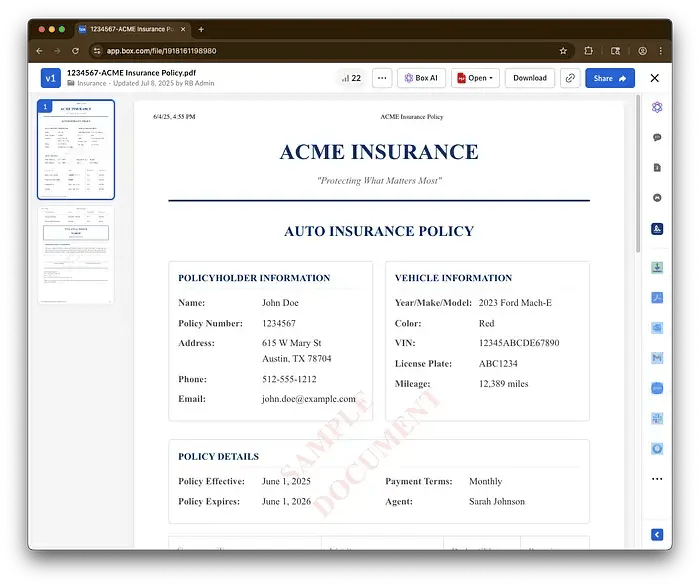Collapse the right sidebar with blue arrow
700x587 pixels.
pyautogui.click(x=657, y=534)
